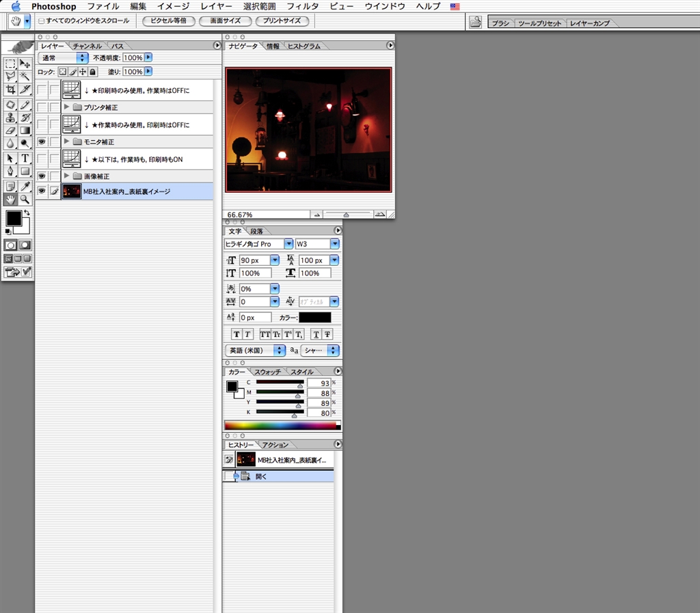Switch to the チャンネル tab
Image resolution: width=700 pixels, height=613 pixels.
pyautogui.click(x=87, y=46)
